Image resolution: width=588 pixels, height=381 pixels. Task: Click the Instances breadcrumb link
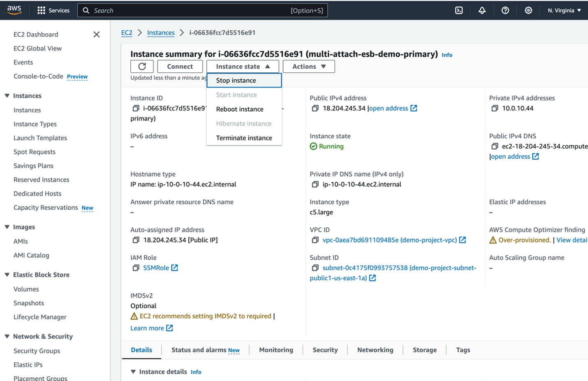pyautogui.click(x=161, y=32)
